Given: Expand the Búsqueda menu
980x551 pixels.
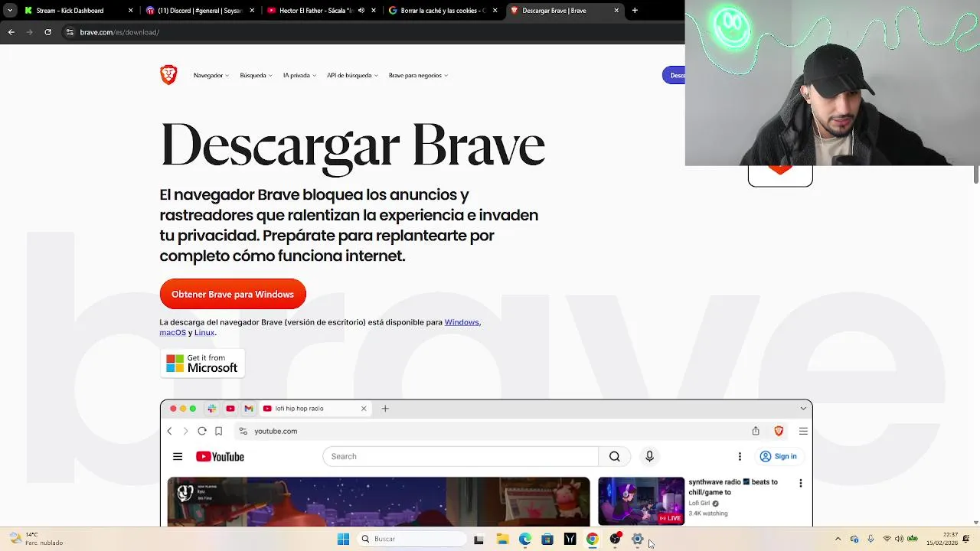Looking at the screenshot, I should [x=256, y=75].
